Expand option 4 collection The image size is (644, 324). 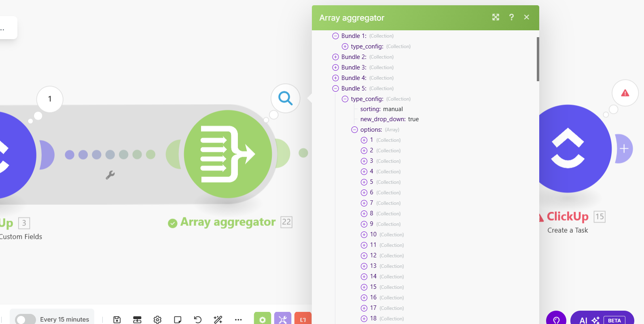pos(364,172)
